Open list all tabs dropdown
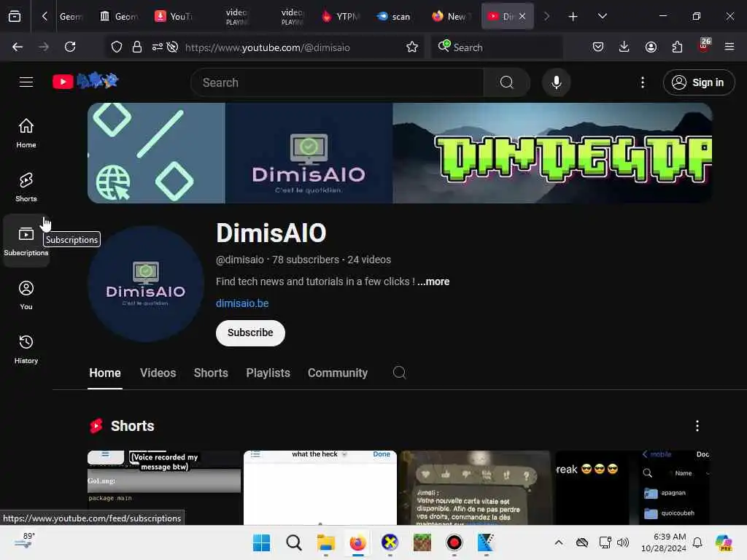The height and width of the screenshot is (560, 747). [602, 16]
